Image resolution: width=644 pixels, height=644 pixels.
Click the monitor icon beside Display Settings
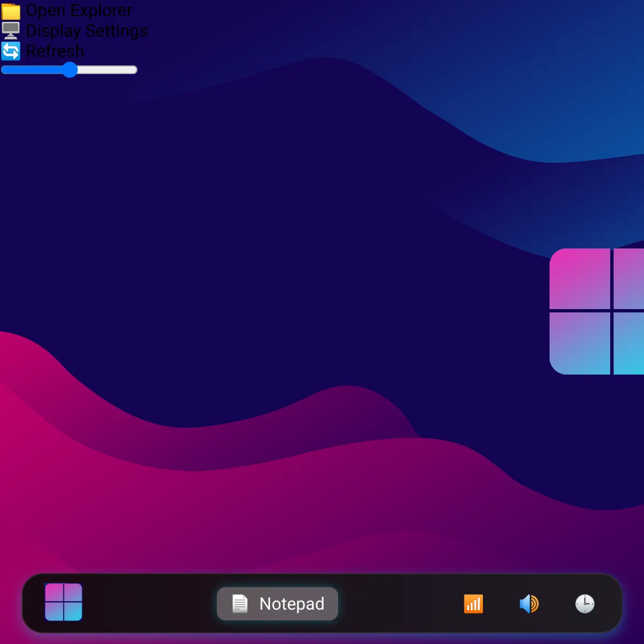point(11,31)
